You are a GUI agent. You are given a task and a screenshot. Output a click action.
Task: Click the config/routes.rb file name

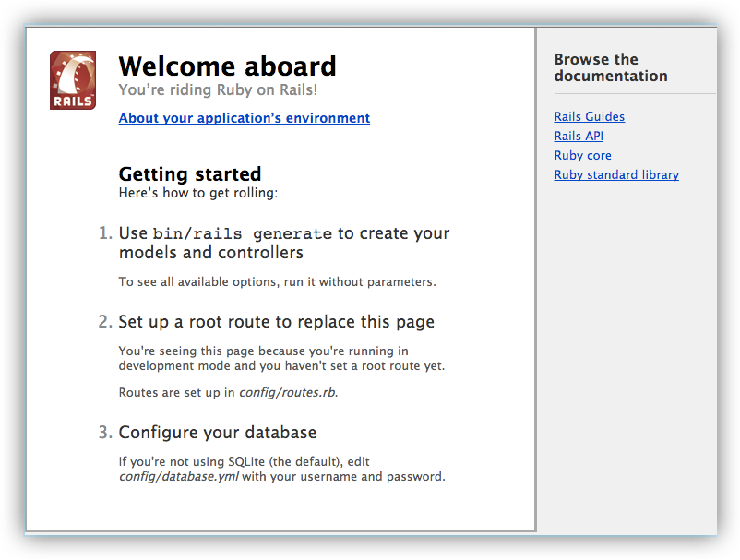[x=288, y=392]
